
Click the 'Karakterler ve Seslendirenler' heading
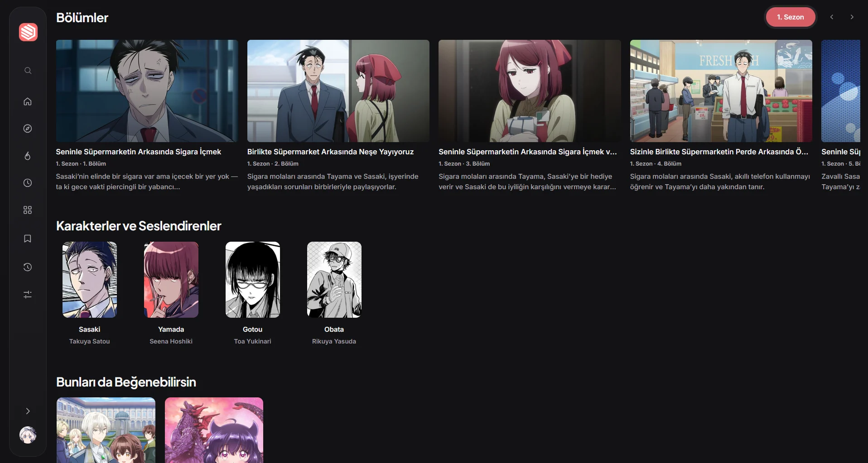pyautogui.click(x=139, y=226)
